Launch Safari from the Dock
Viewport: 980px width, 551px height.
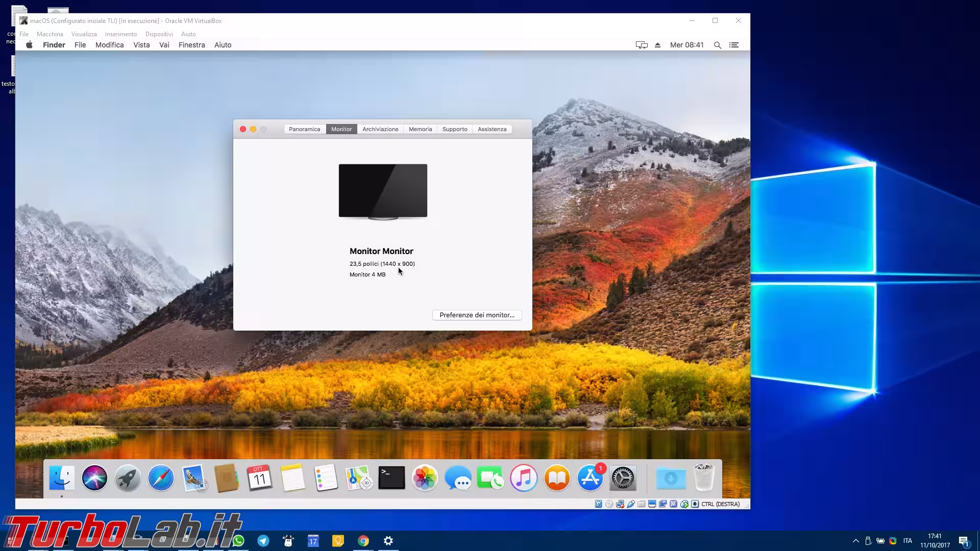click(x=161, y=478)
